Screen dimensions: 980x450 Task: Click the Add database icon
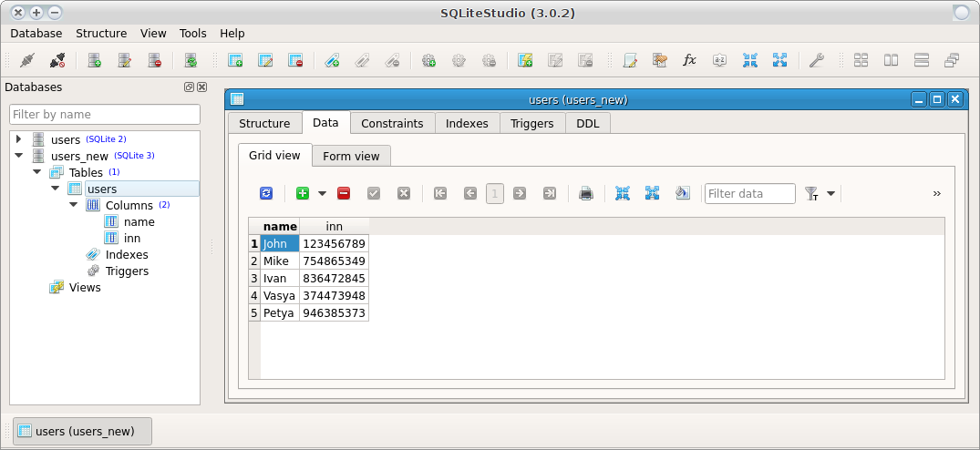95,60
